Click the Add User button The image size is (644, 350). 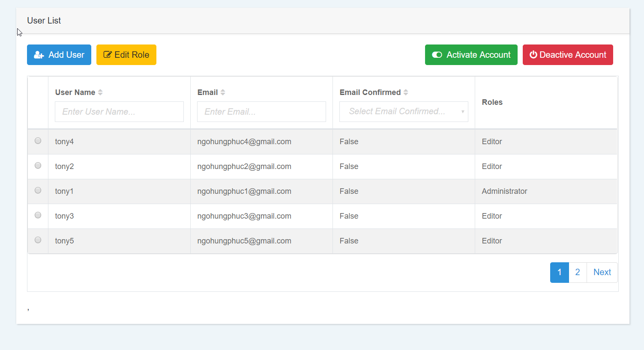[x=59, y=55]
